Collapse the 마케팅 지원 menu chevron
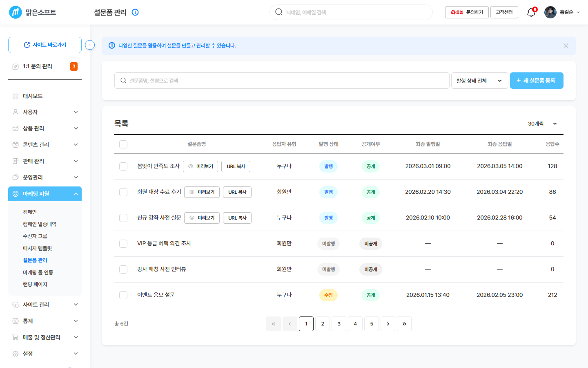The width and height of the screenshot is (588, 368). point(76,194)
